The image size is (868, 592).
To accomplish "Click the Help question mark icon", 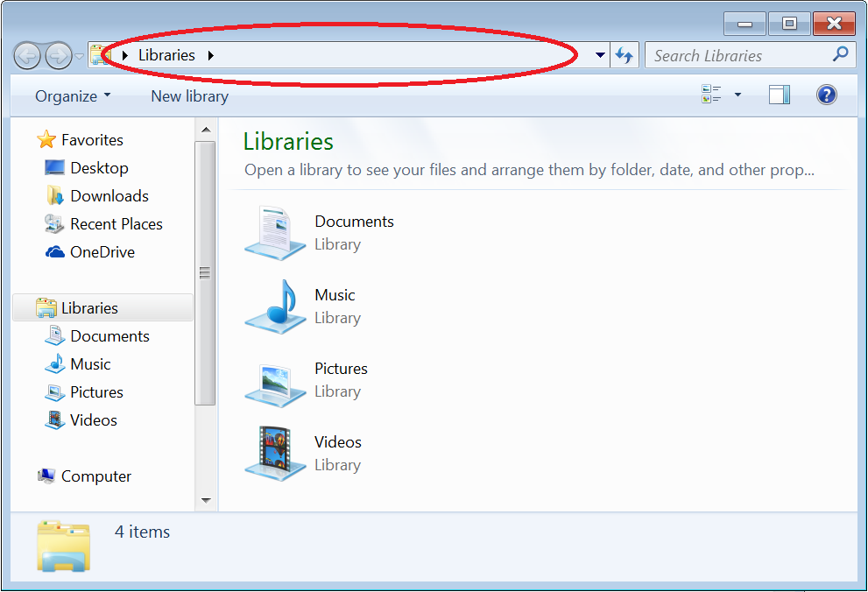I will click(x=826, y=95).
